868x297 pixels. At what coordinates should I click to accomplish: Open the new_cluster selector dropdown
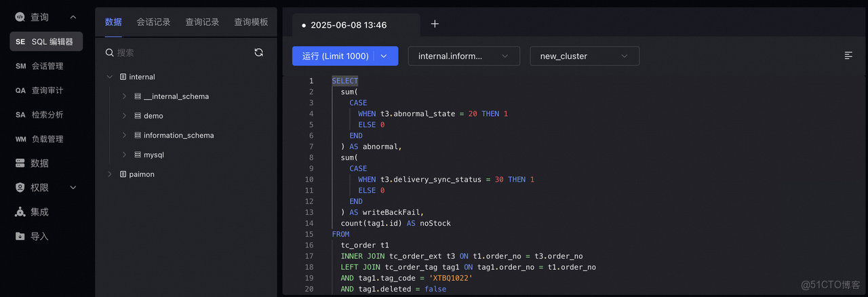(584, 56)
